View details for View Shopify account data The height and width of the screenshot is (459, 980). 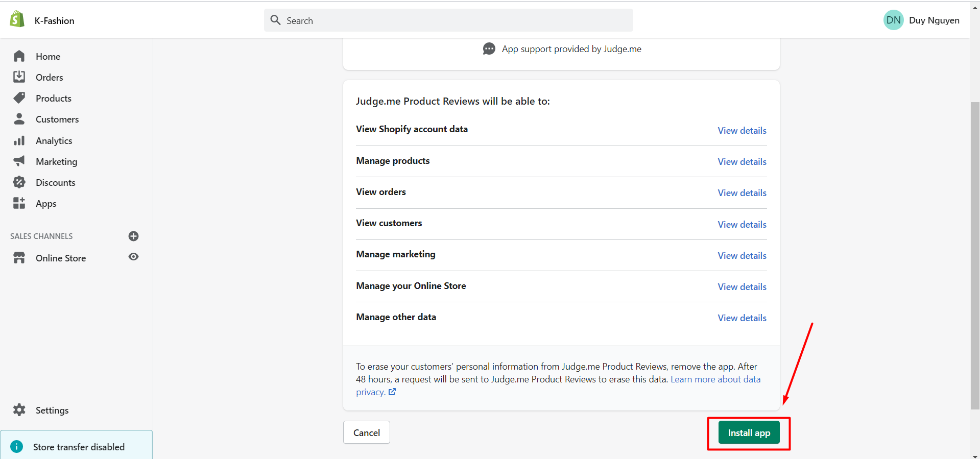tap(742, 130)
